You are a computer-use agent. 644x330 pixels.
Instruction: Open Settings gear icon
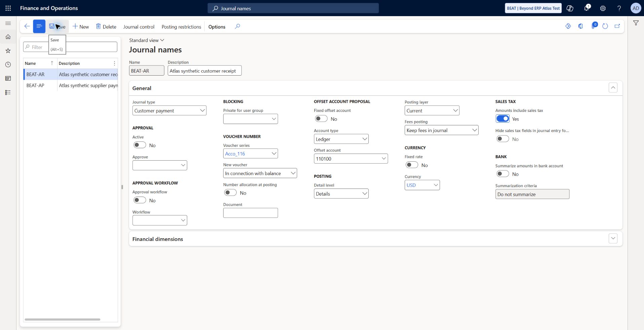click(603, 8)
